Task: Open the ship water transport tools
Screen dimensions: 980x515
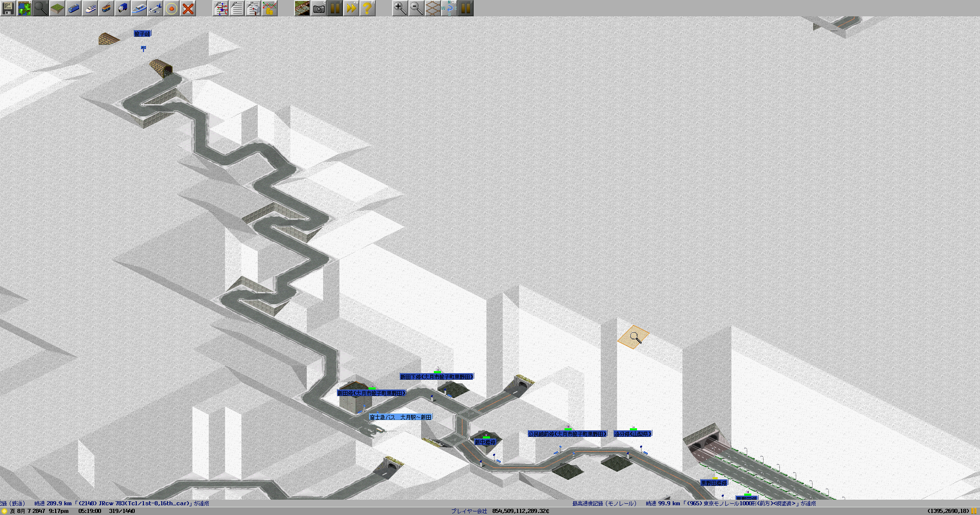Action: coord(139,8)
